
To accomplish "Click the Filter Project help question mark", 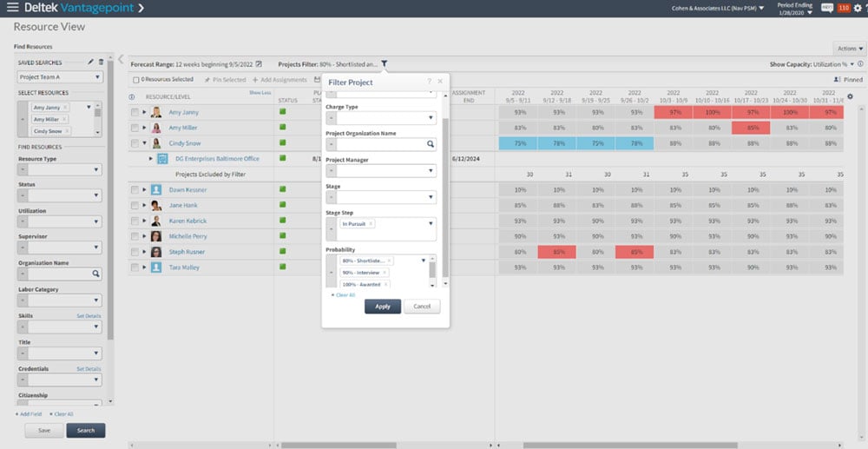I will coord(429,82).
